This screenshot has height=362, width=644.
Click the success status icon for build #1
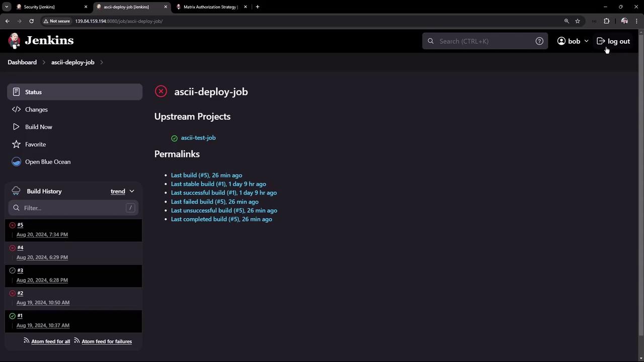click(x=13, y=316)
